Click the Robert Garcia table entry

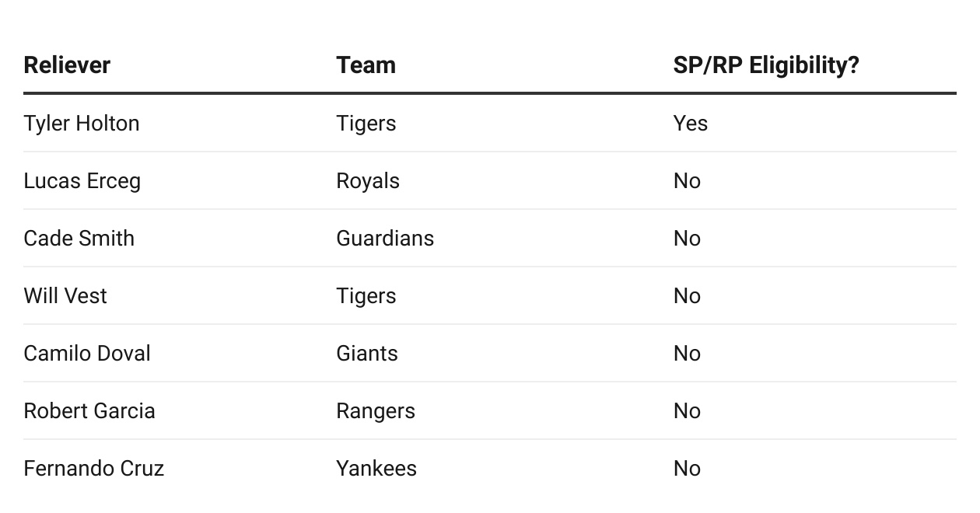tap(89, 411)
